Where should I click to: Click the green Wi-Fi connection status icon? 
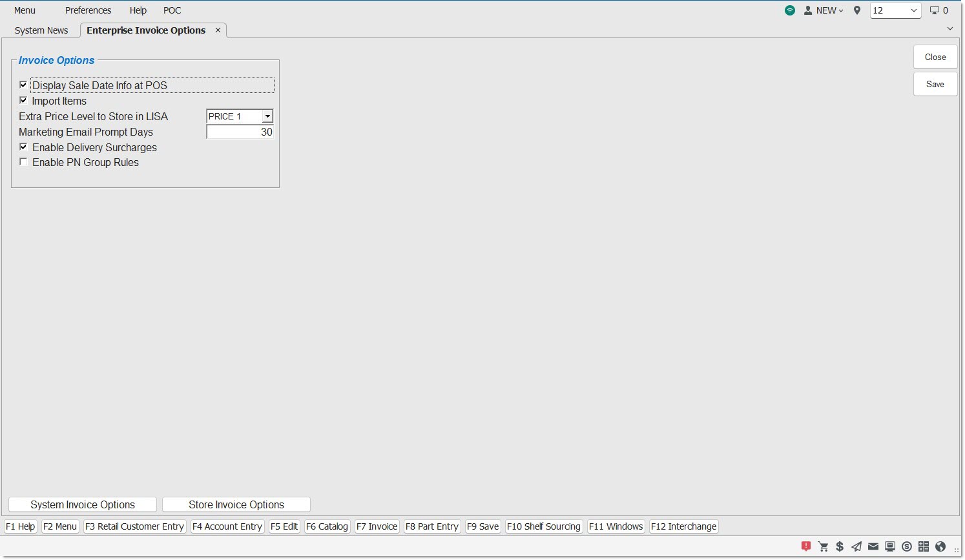[x=790, y=10]
